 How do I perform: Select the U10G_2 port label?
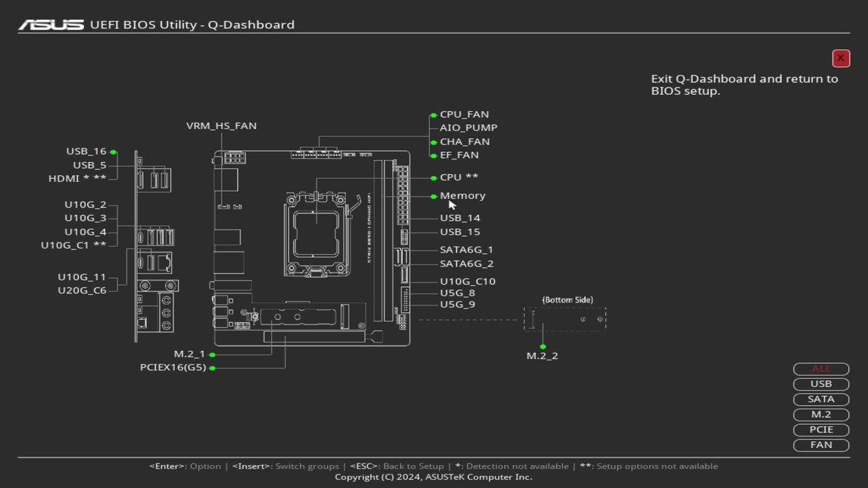[x=85, y=205]
